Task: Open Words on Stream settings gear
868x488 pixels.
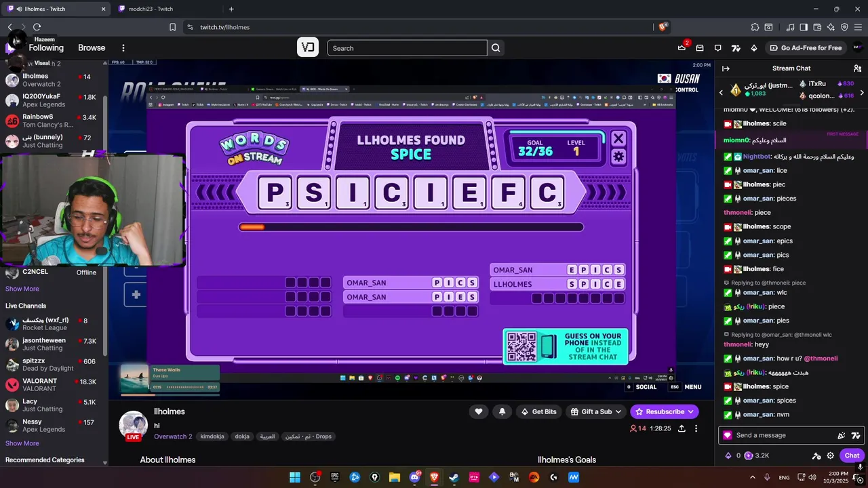Action: 618,157
